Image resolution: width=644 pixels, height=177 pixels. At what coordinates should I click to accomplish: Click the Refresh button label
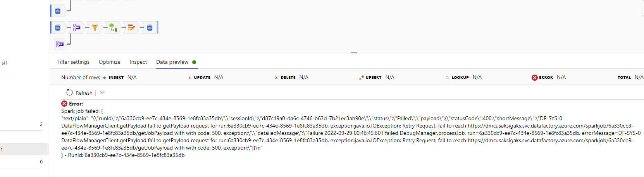click(84, 93)
